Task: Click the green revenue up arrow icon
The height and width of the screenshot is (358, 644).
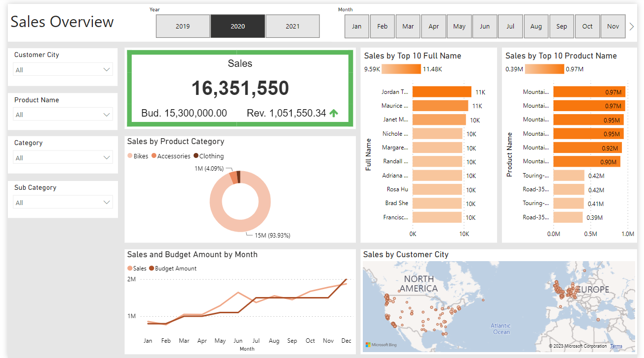Action: (x=334, y=113)
